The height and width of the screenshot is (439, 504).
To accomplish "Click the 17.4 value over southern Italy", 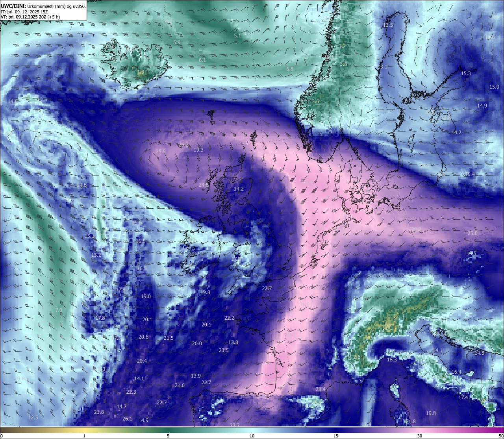I will 463,397.
